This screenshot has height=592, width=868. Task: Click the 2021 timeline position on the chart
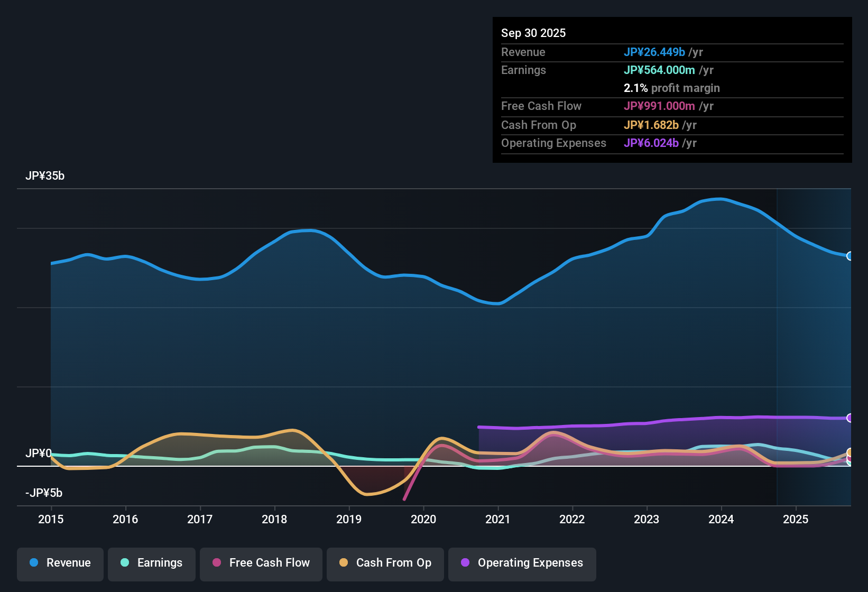point(498,519)
